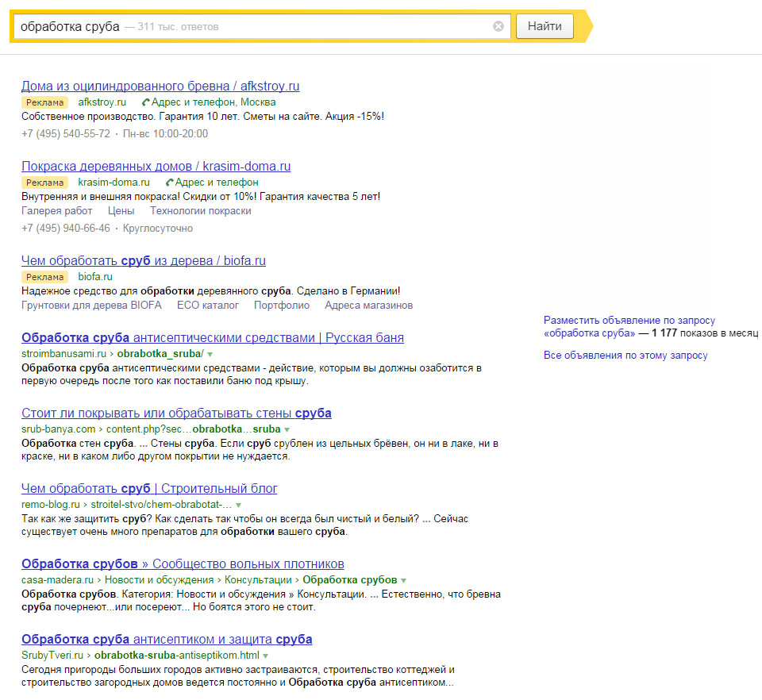This screenshot has width=762, height=700.
Task: Click Новости и обсуждения breadcrumb
Action: click(x=159, y=579)
